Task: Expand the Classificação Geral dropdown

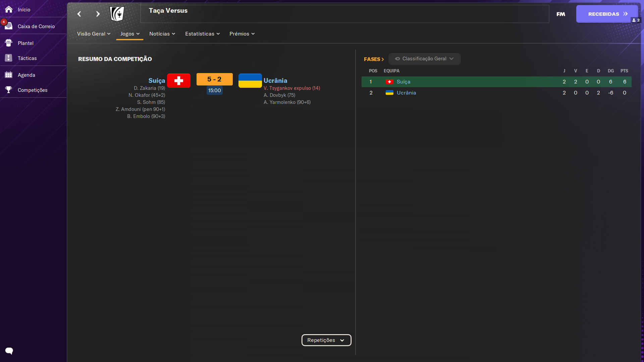Action: [x=424, y=59]
